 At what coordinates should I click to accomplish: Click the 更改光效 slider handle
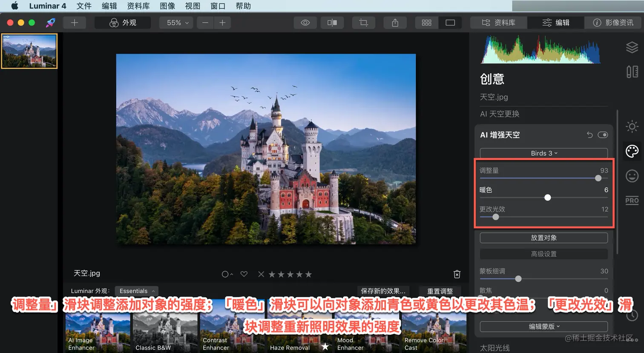(x=496, y=217)
